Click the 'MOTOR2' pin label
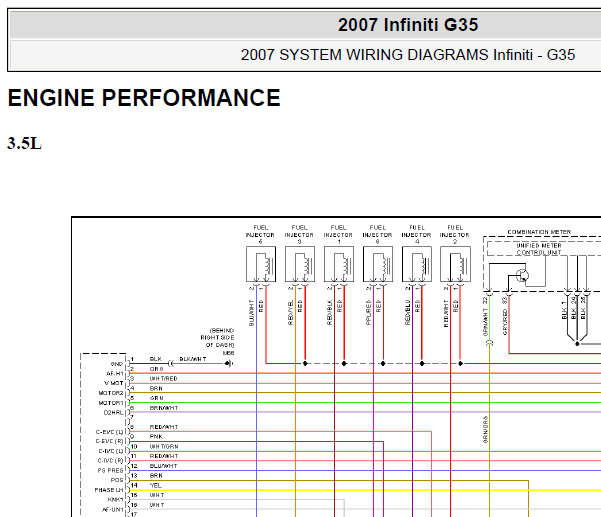Image resolution: width=601 pixels, height=517 pixels. click(111, 393)
